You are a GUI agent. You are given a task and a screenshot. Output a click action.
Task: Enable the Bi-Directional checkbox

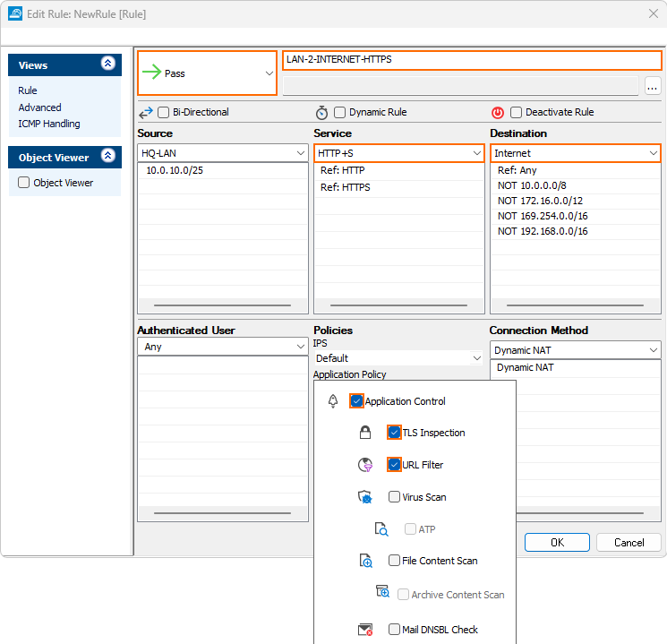[163, 112]
